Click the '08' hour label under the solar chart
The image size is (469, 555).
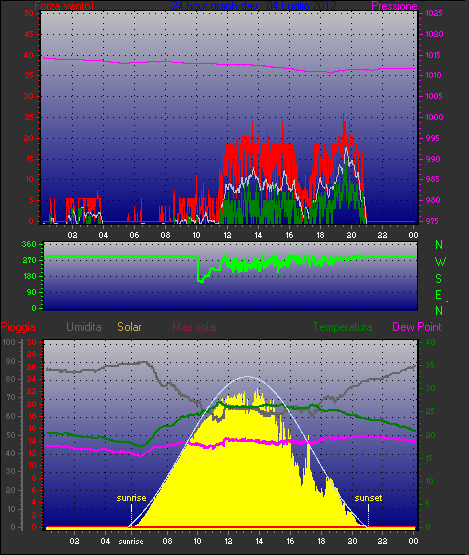coord(167,541)
